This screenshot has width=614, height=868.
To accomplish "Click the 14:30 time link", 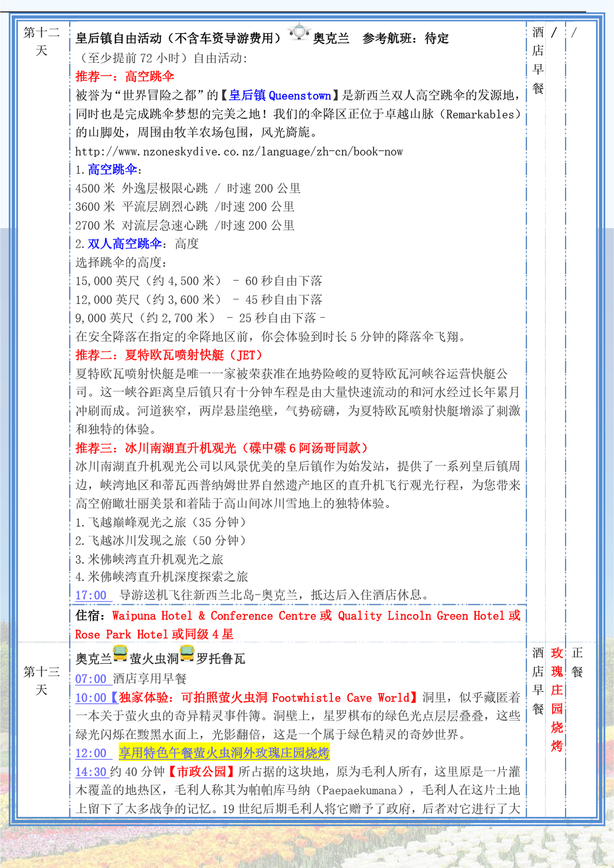I will coord(91,772).
